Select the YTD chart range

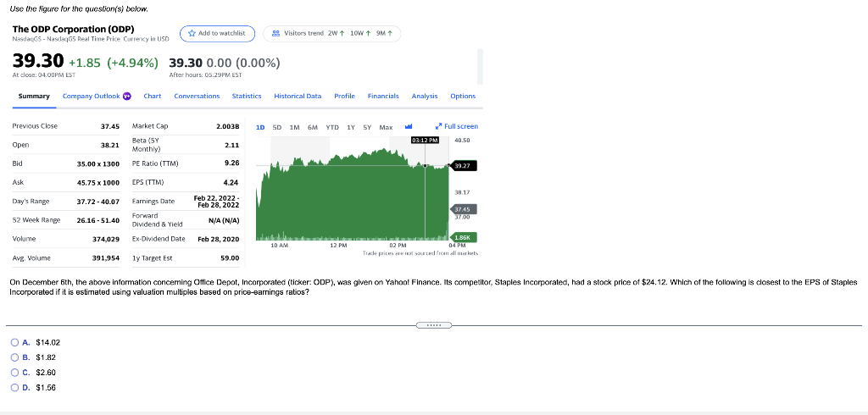(x=332, y=127)
